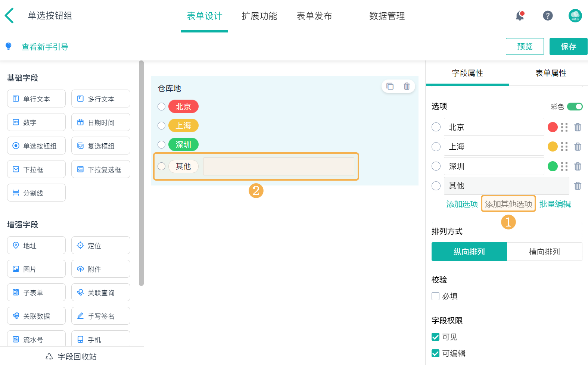588x365 pixels.
Task: Click the 保存 button
Action: pos(568,47)
